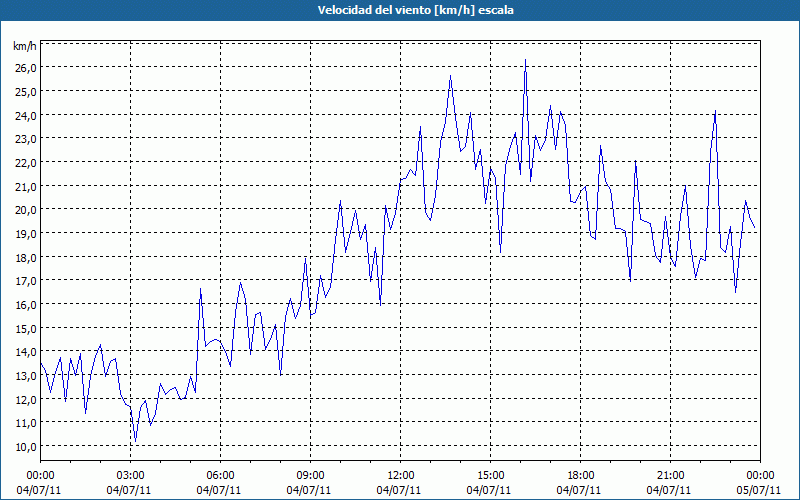Click the 'km/h' unit label

pos(25,46)
